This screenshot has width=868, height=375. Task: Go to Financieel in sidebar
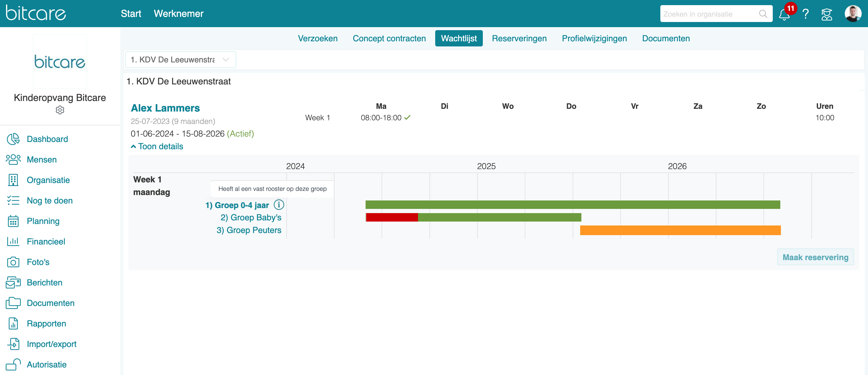pyautogui.click(x=46, y=241)
